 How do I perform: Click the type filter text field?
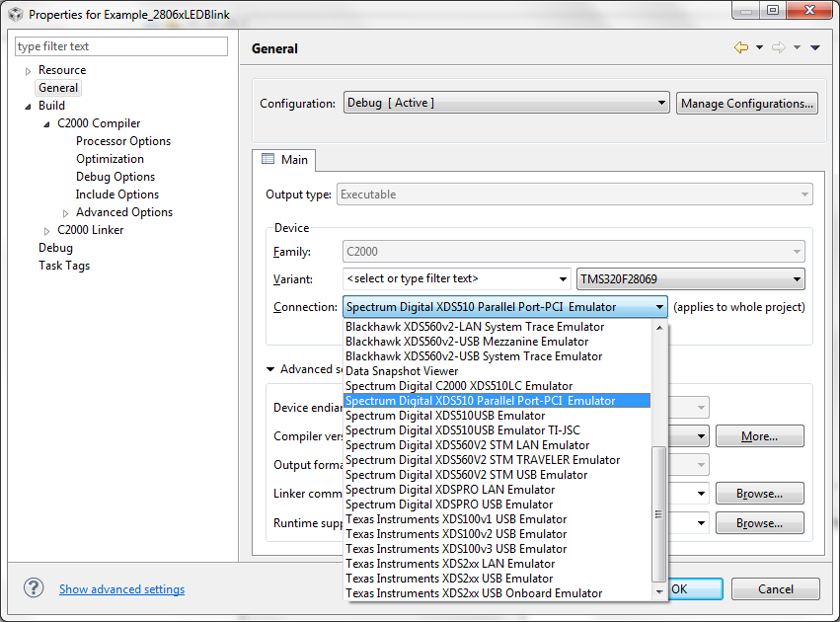click(121, 46)
